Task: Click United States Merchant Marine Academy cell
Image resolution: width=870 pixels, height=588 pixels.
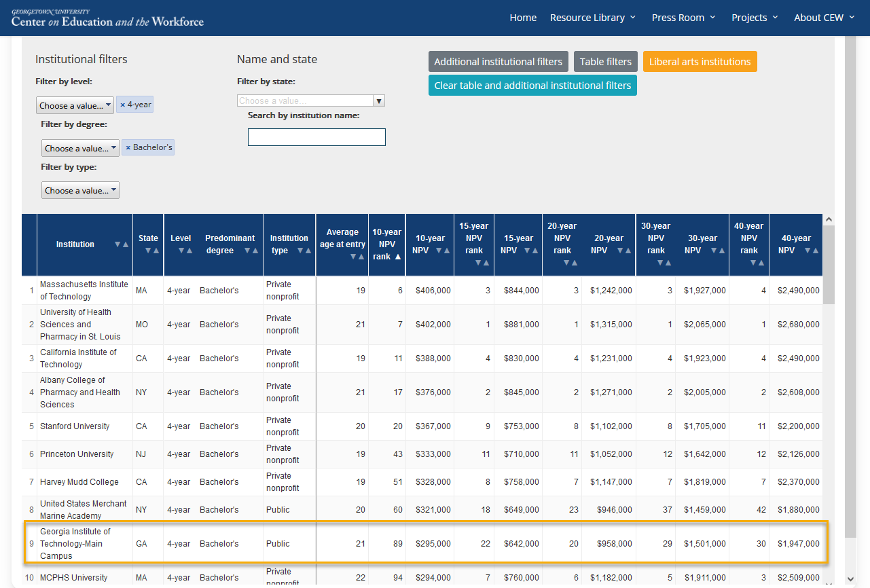Action: click(x=84, y=510)
